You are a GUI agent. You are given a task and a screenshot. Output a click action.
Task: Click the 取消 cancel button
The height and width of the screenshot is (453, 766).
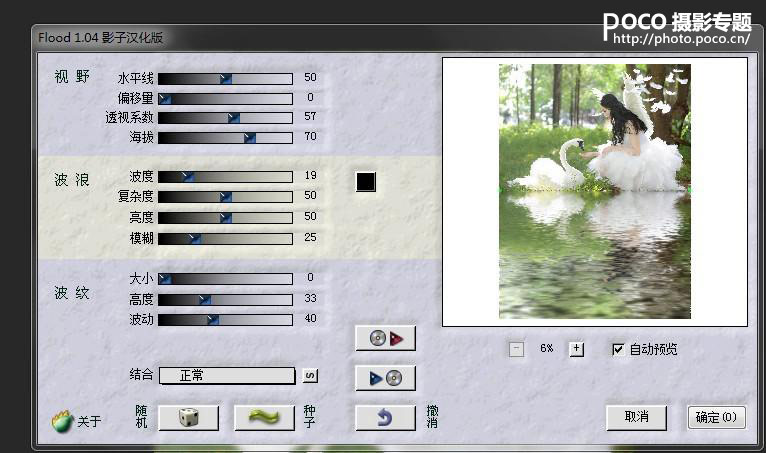(636, 417)
